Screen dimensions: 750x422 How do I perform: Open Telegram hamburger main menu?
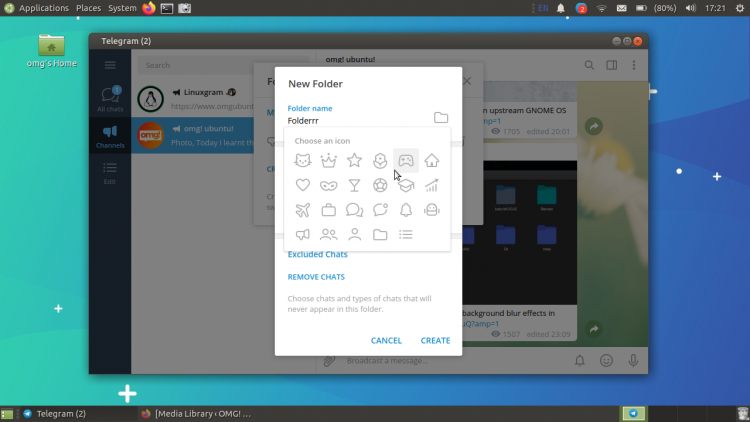(x=110, y=65)
